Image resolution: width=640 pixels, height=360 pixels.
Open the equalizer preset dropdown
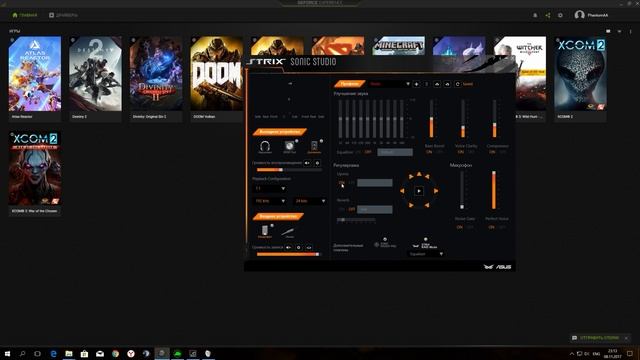tap(395, 152)
